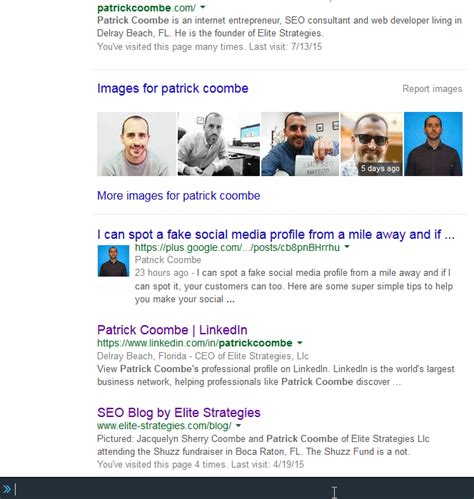Select black-and-white image thumbnail with monitor

(x=219, y=144)
